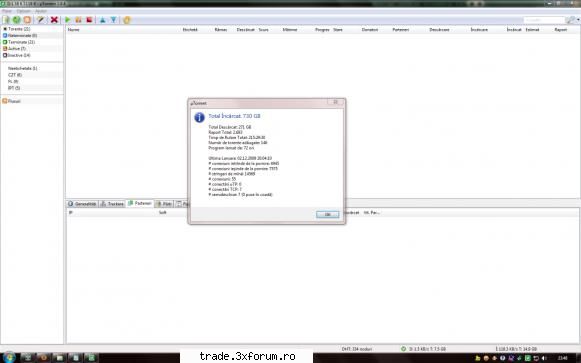Sort by Nume column header

point(74,29)
